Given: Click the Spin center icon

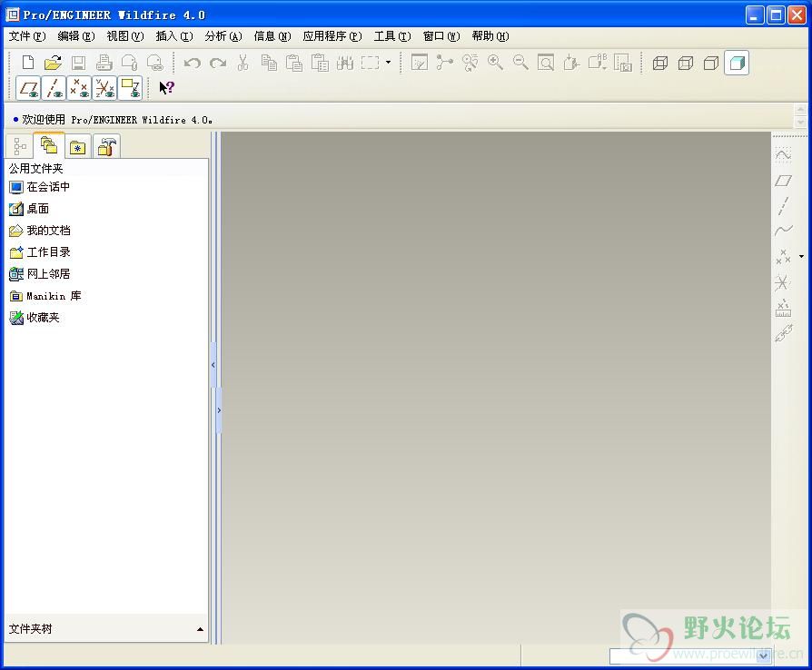Looking at the screenshot, I should [445, 63].
